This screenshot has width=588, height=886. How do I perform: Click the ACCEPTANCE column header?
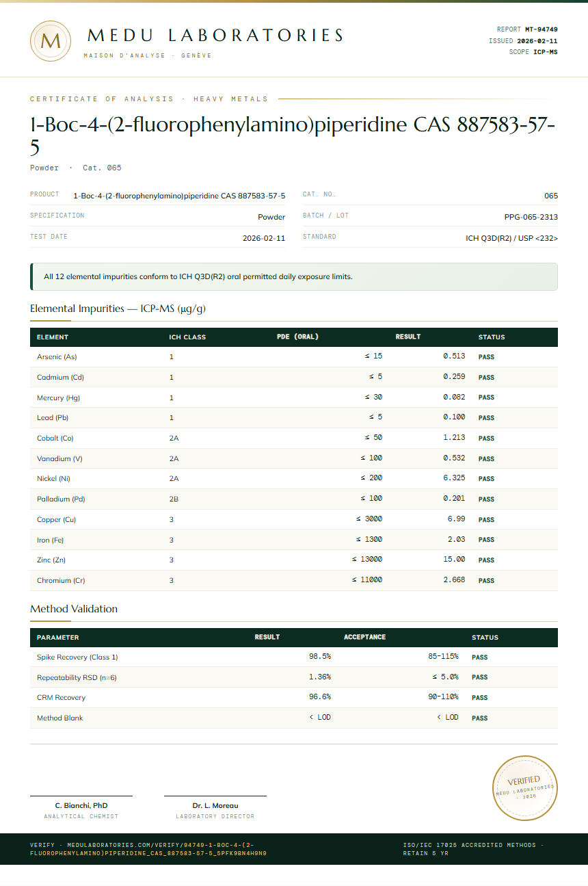(x=365, y=637)
